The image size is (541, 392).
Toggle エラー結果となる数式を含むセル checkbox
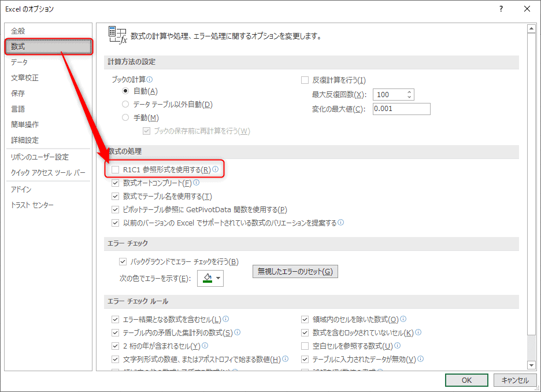tap(115, 320)
